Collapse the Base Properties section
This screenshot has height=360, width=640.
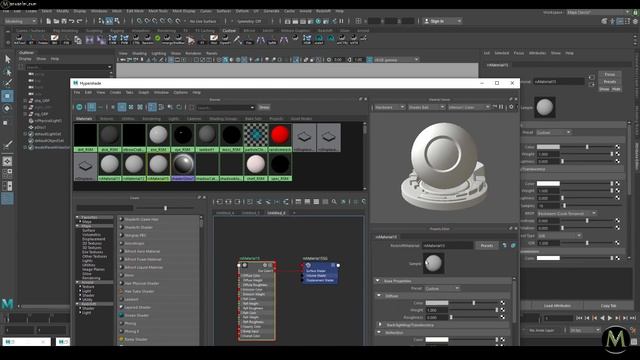378,281
